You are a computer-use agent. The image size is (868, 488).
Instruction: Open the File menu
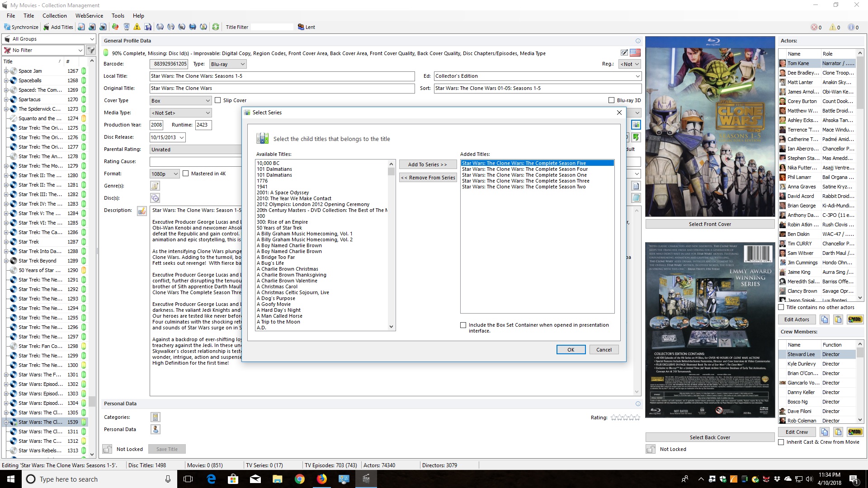pyautogui.click(x=11, y=15)
